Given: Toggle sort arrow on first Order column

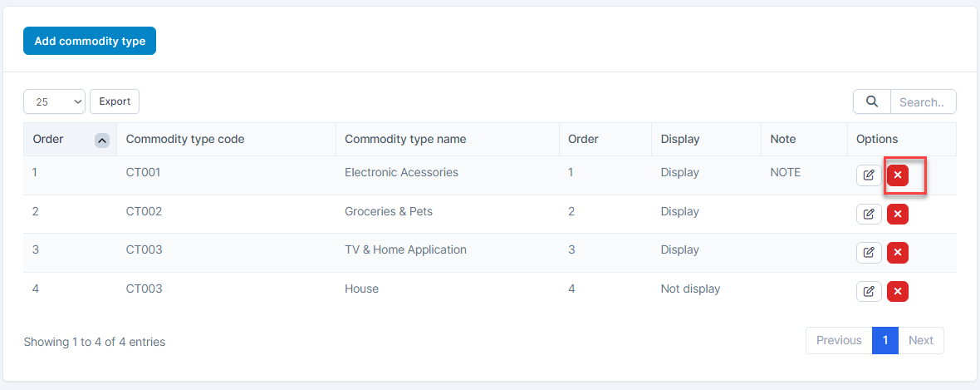Looking at the screenshot, I should [102, 141].
